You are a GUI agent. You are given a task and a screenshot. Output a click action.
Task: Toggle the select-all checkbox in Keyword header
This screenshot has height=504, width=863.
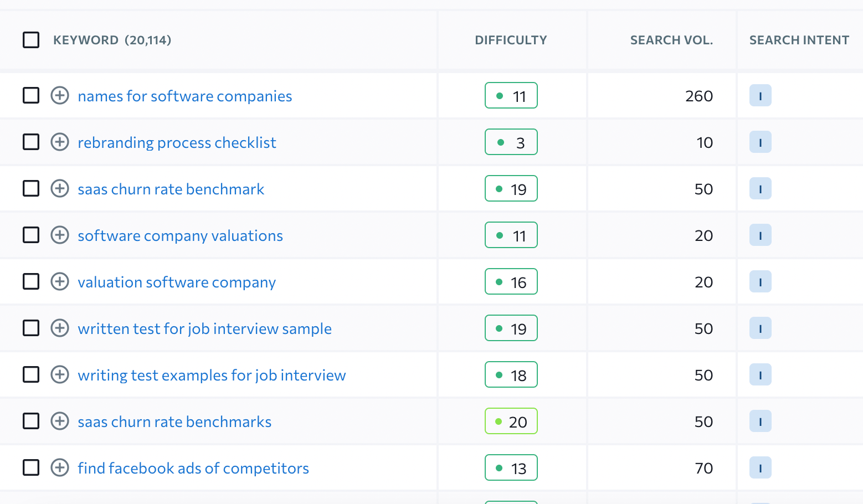click(x=31, y=40)
